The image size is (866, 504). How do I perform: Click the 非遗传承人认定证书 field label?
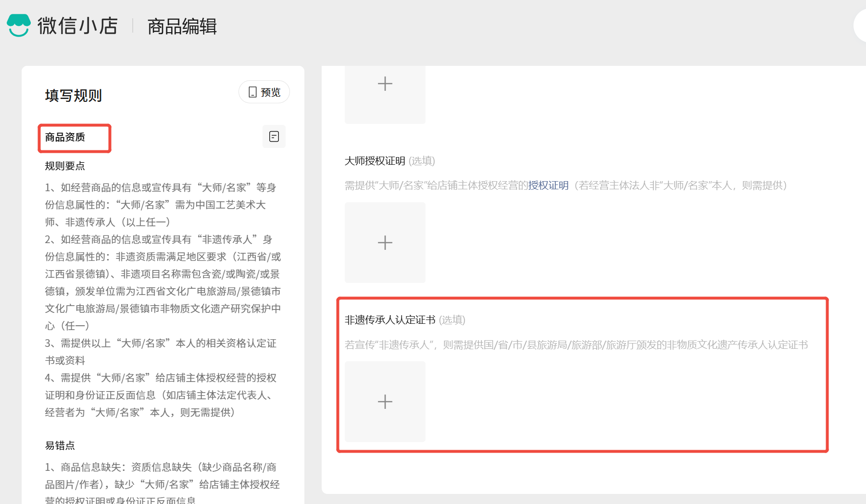[x=390, y=320]
